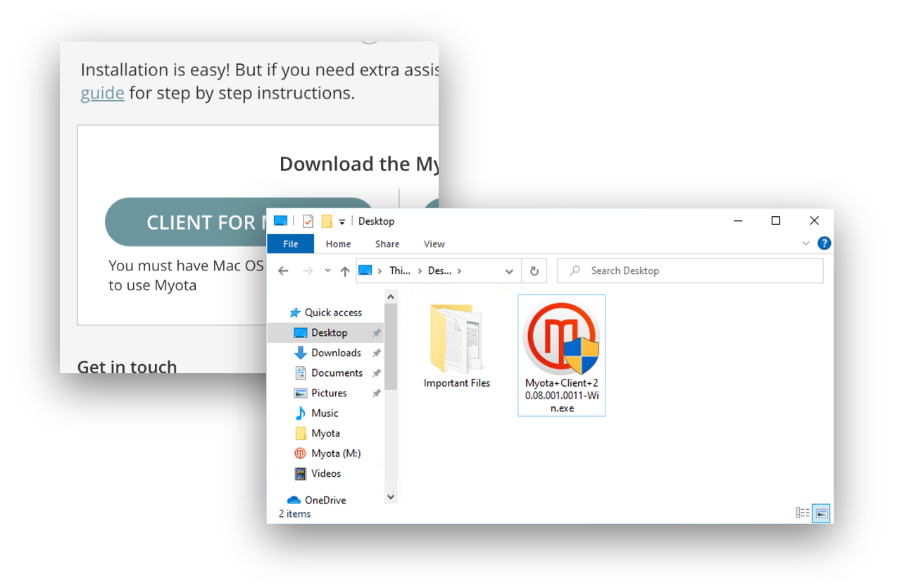Go back with the left arrow
This screenshot has height=588, width=902.
pos(283,270)
